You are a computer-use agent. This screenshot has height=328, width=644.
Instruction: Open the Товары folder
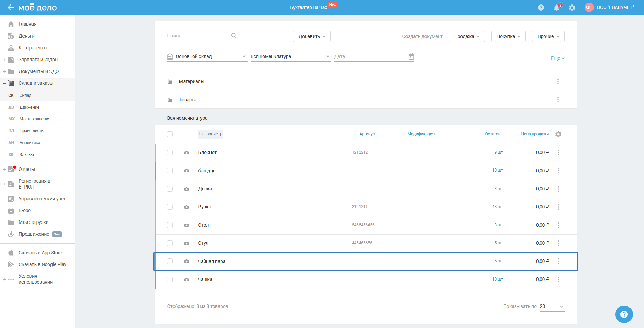(187, 100)
